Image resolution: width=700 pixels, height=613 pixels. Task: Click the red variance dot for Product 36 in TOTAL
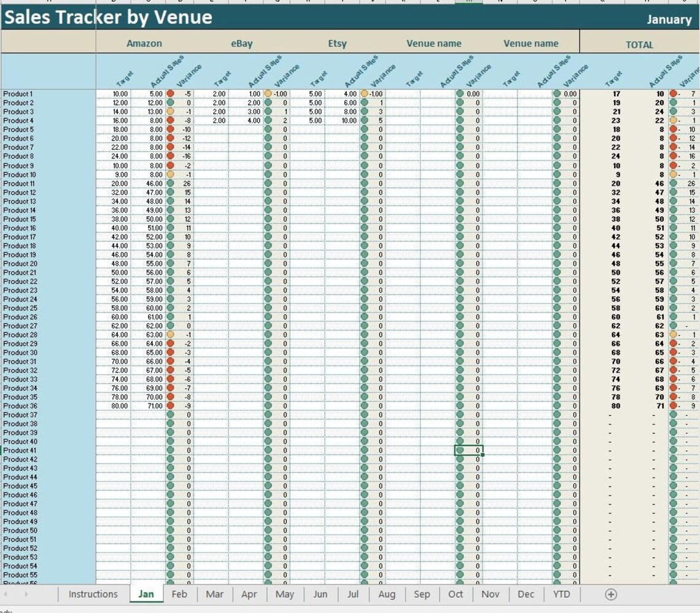coord(673,405)
